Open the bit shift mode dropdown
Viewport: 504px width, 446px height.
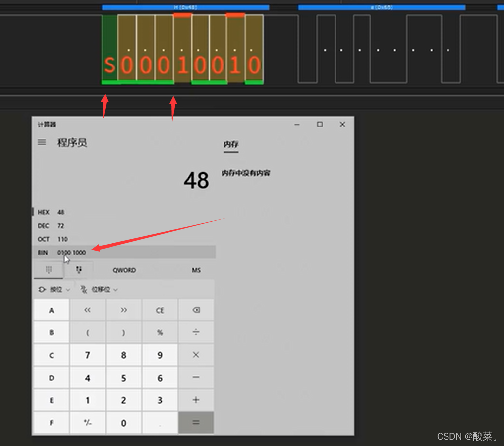point(99,290)
